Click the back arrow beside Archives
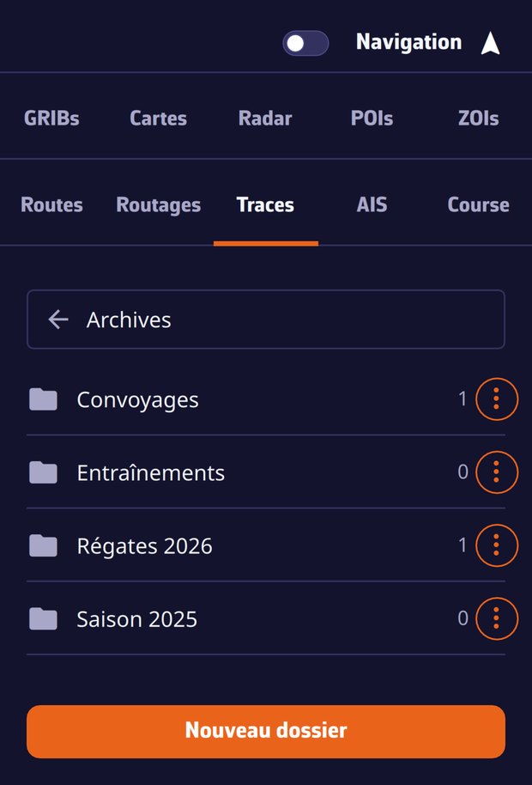This screenshot has height=785, width=532. tap(58, 319)
